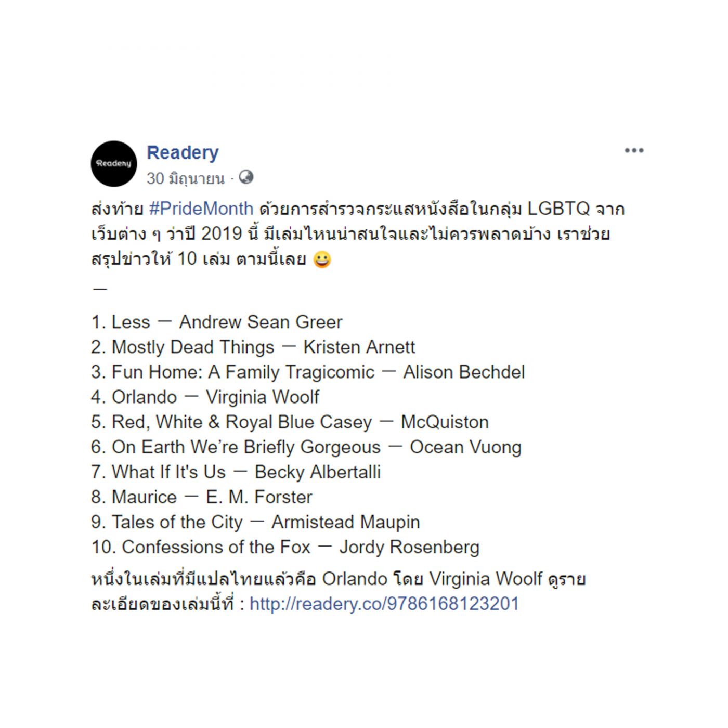Screen dimensions: 728x728
Task: Click the Maurice — E. M. Forster line
Action: pyautogui.click(x=201, y=497)
